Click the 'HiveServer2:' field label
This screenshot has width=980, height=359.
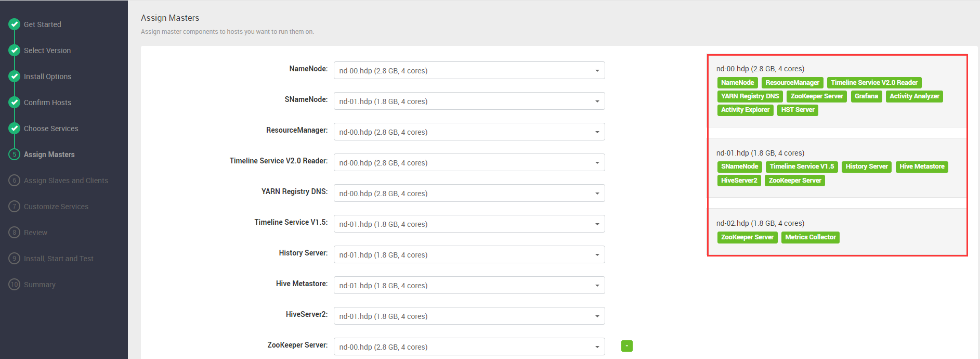[307, 314]
